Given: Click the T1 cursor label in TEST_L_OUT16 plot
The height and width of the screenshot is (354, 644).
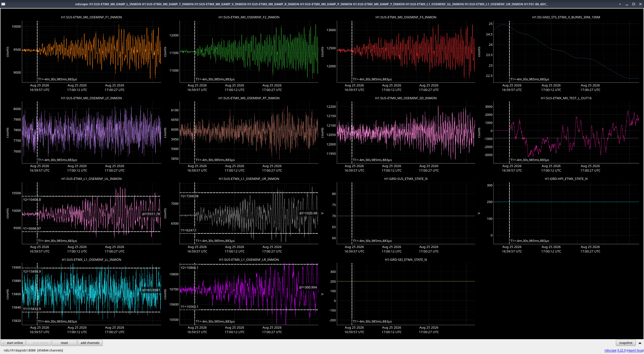Looking at the screenshot, I should point(530,160).
